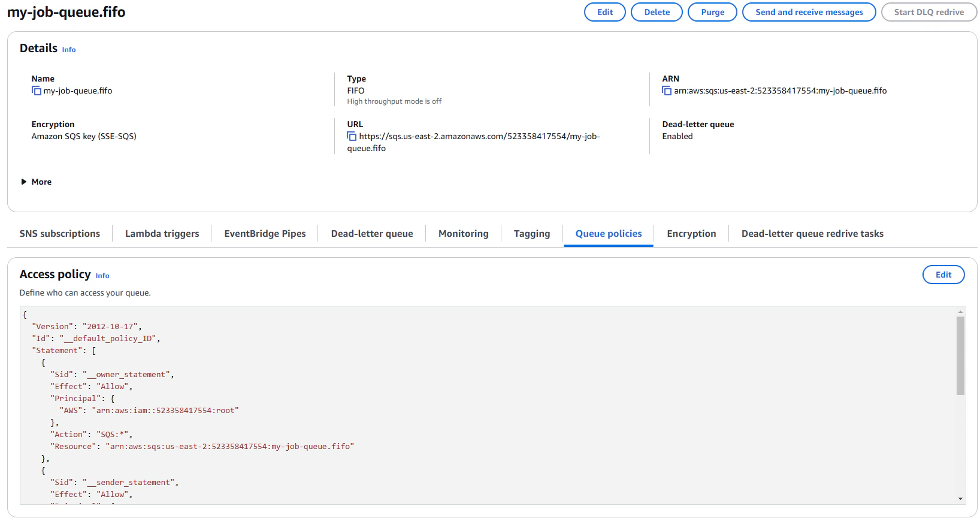This screenshot has width=980, height=524.
Task: Purge the queue messages
Action: coord(713,12)
